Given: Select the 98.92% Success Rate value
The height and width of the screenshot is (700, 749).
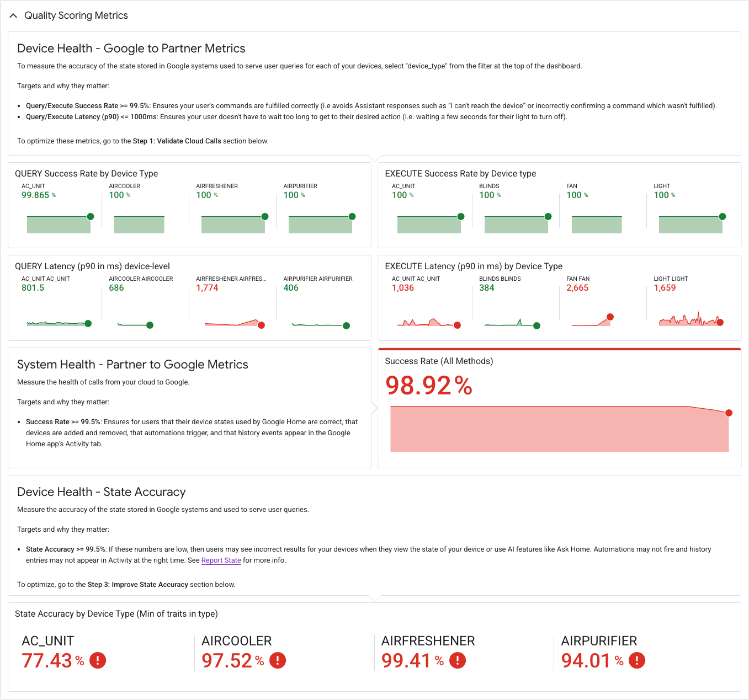Looking at the screenshot, I should click(429, 386).
